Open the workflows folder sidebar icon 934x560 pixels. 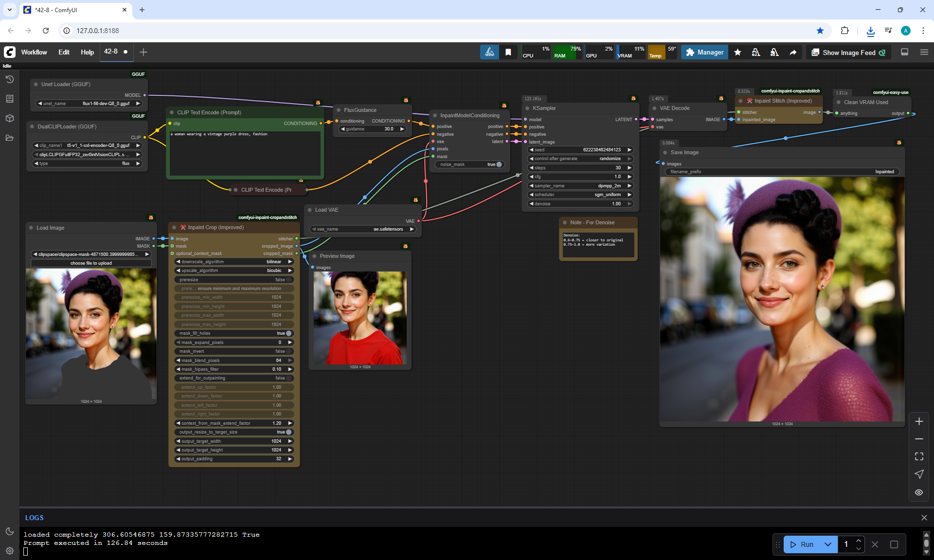pos(9,138)
